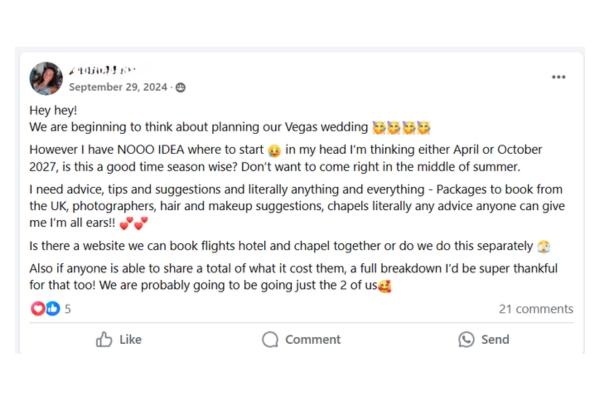
Task: Show who reacted via the 5 count
Action: click(68, 309)
